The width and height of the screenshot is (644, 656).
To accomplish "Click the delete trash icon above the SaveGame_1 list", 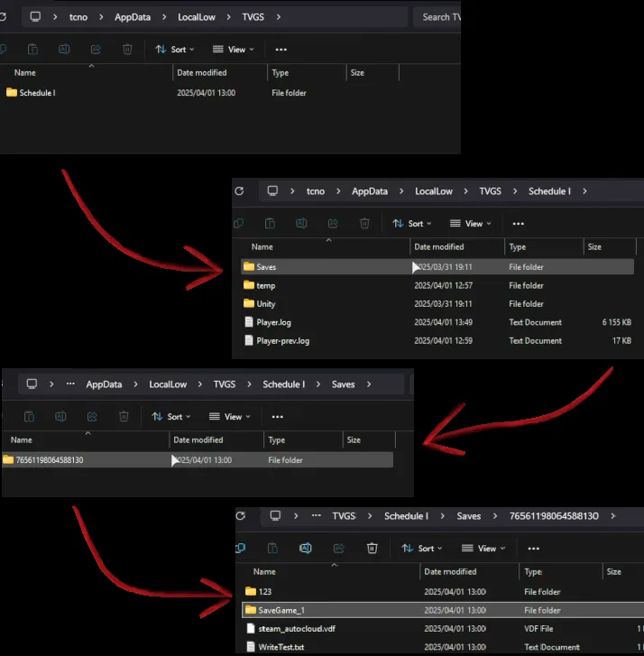I will point(372,548).
